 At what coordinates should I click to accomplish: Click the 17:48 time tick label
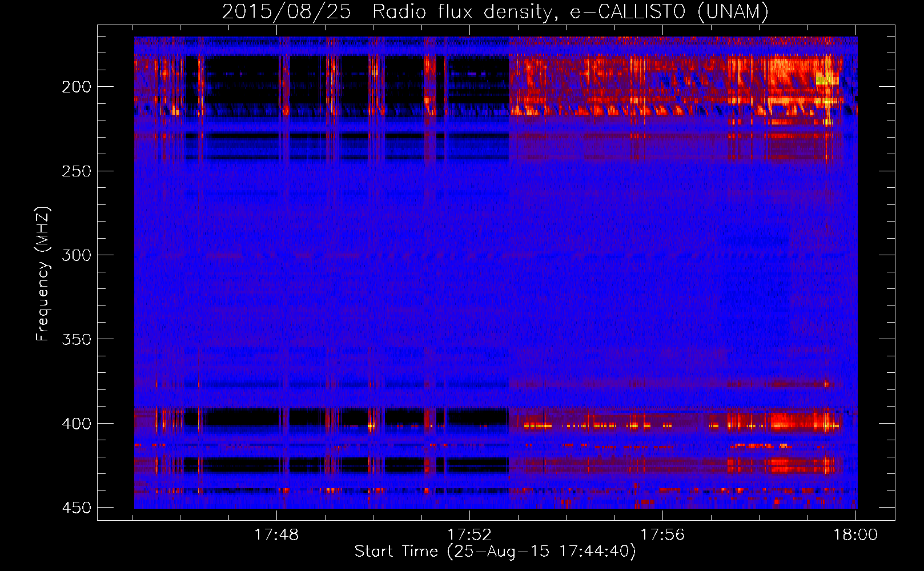point(276,535)
